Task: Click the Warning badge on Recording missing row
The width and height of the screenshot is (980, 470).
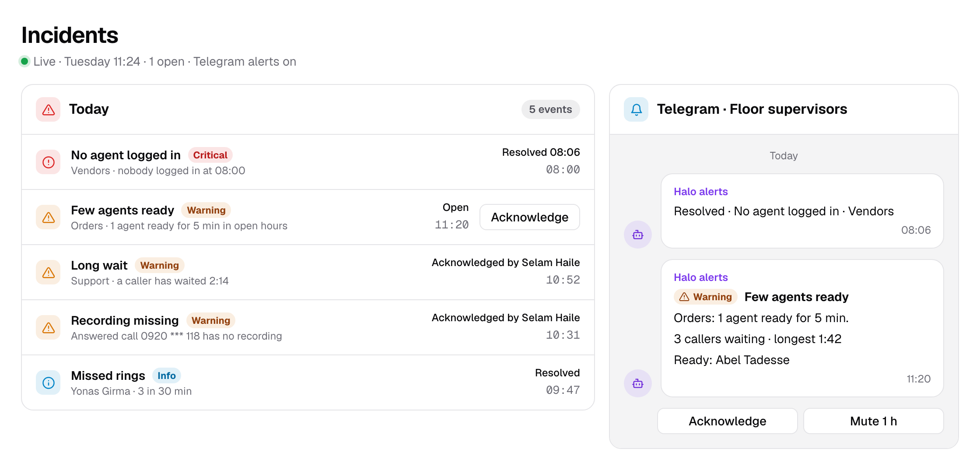Action: pos(210,320)
